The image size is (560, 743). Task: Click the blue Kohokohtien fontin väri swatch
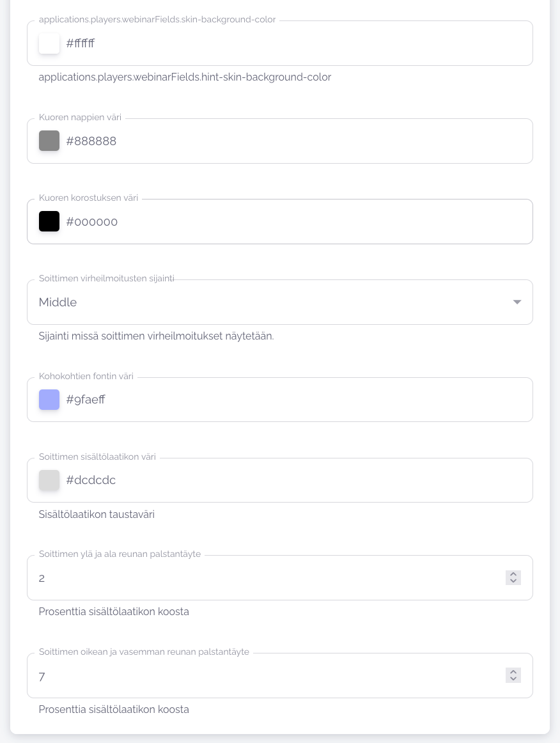click(x=49, y=400)
